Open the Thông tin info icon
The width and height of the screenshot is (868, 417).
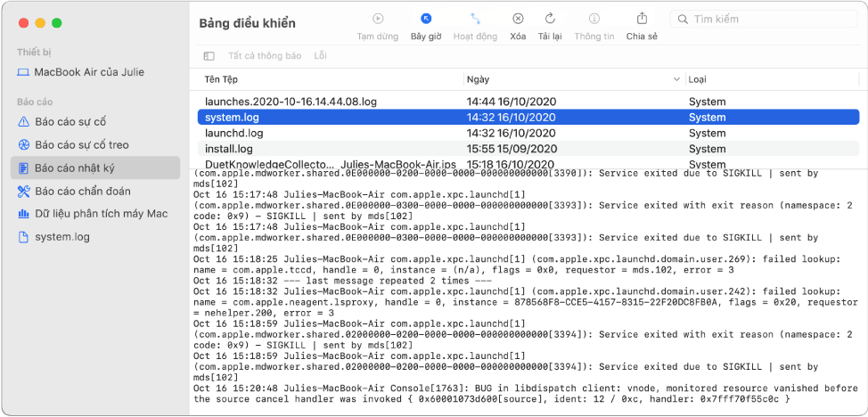(x=594, y=19)
